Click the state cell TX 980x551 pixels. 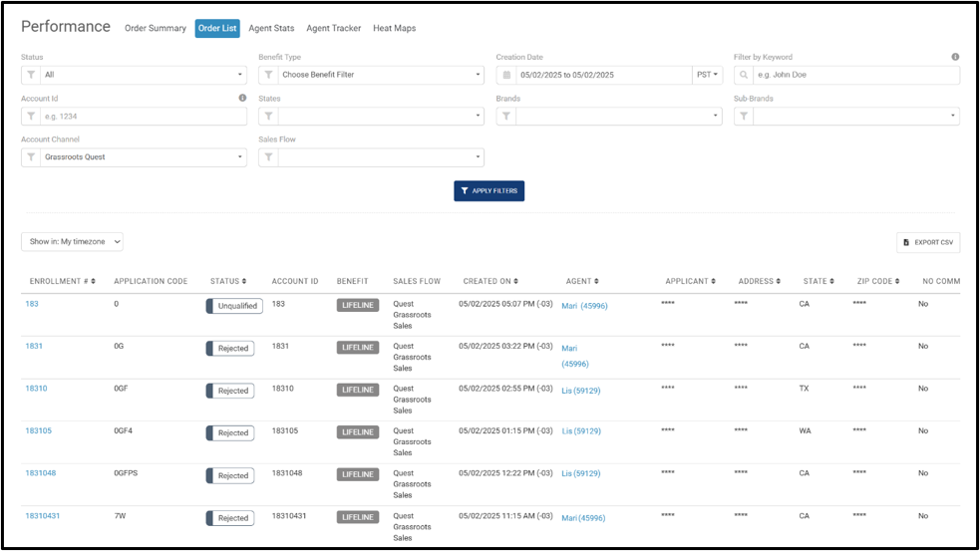(x=804, y=389)
